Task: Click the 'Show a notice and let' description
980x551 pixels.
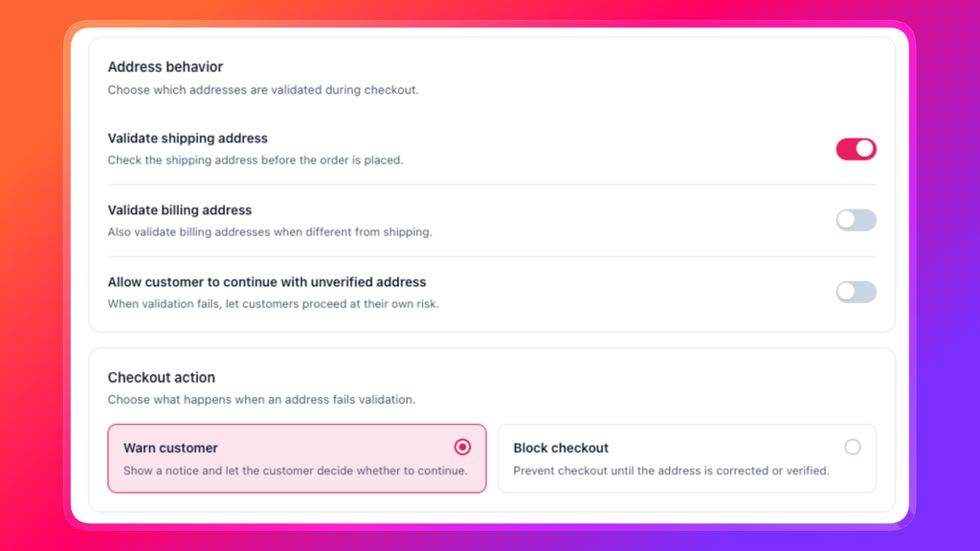Action: (295, 471)
